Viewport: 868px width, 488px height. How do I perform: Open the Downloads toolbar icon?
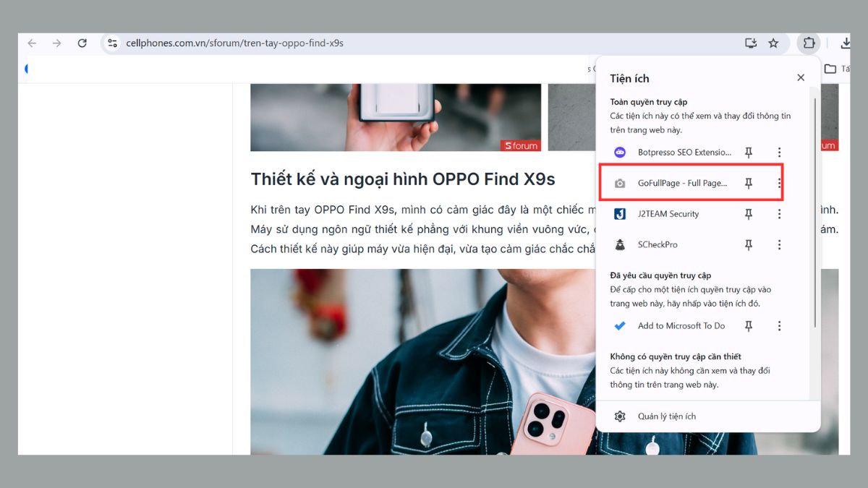[x=845, y=43]
